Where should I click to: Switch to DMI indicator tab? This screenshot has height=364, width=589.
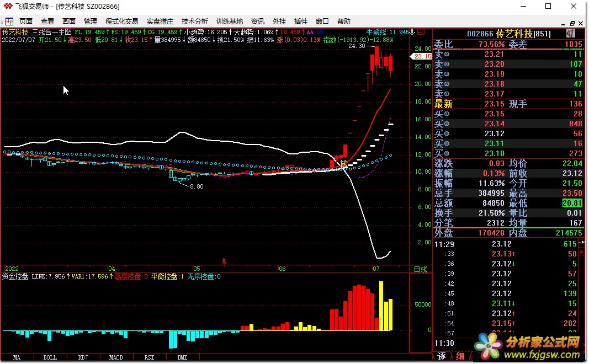pos(182,357)
